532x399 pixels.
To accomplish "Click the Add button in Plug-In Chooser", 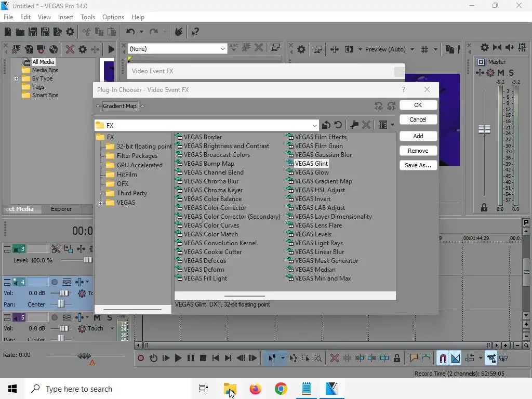I will [418, 136].
